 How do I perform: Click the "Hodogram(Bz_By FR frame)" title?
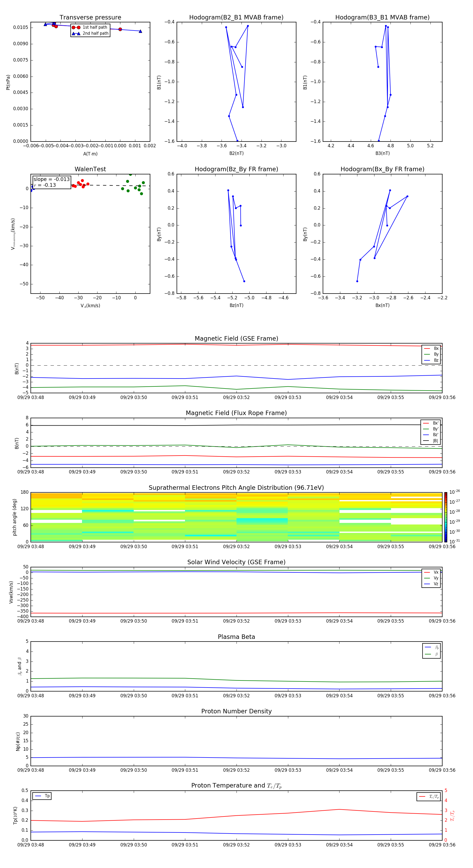pos(236,169)
